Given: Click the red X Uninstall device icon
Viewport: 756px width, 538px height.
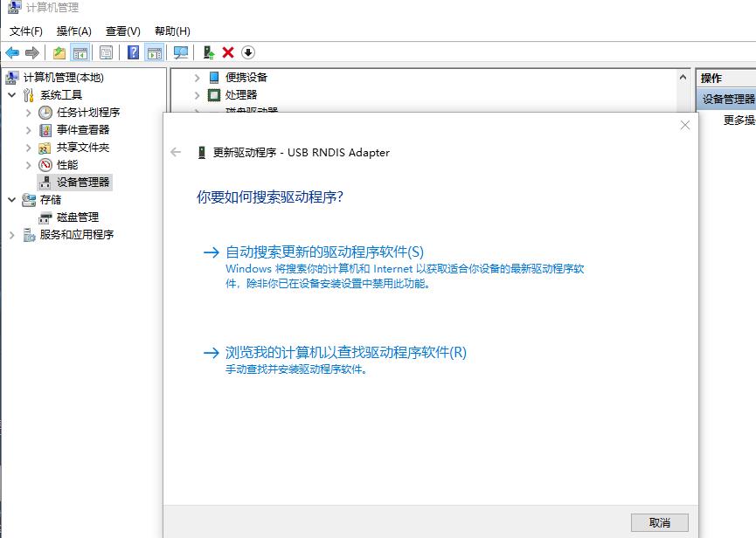Looking at the screenshot, I should tap(228, 52).
